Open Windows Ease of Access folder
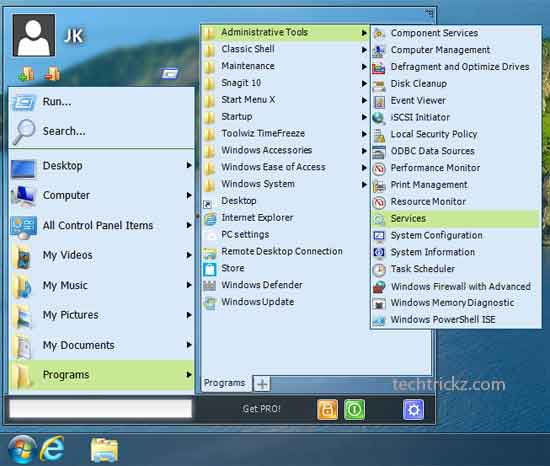550x466 pixels. pyautogui.click(x=285, y=167)
